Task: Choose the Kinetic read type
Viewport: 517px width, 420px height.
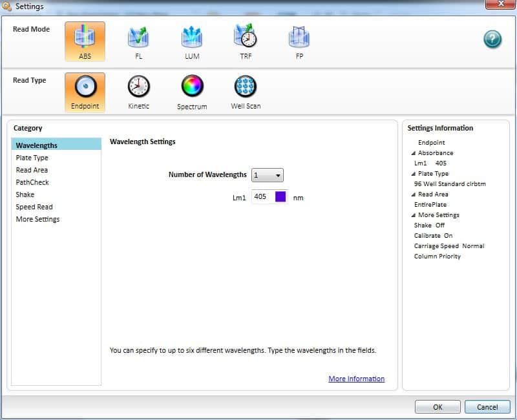Action: [x=138, y=92]
